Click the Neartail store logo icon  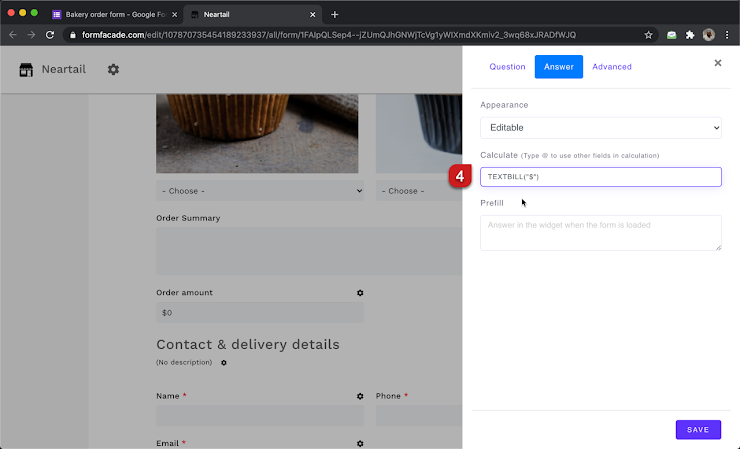pyautogui.click(x=26, y=70)
